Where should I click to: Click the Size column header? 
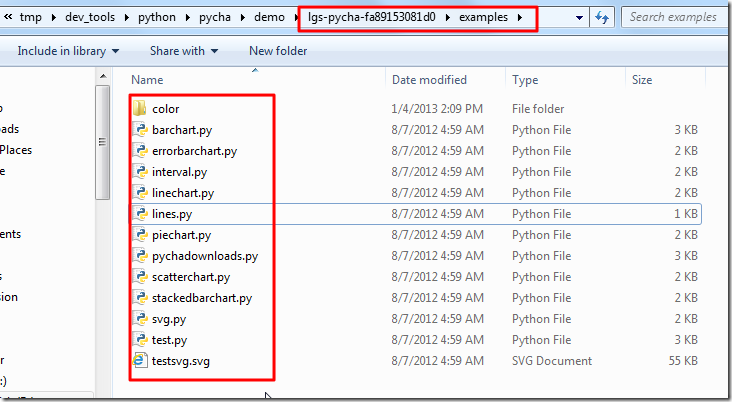642,80
